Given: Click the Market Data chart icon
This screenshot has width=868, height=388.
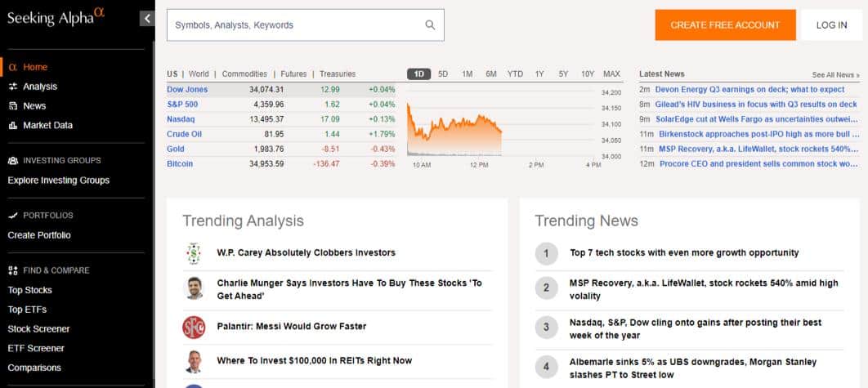Looking at the screenshot, I should coord(13,125).
